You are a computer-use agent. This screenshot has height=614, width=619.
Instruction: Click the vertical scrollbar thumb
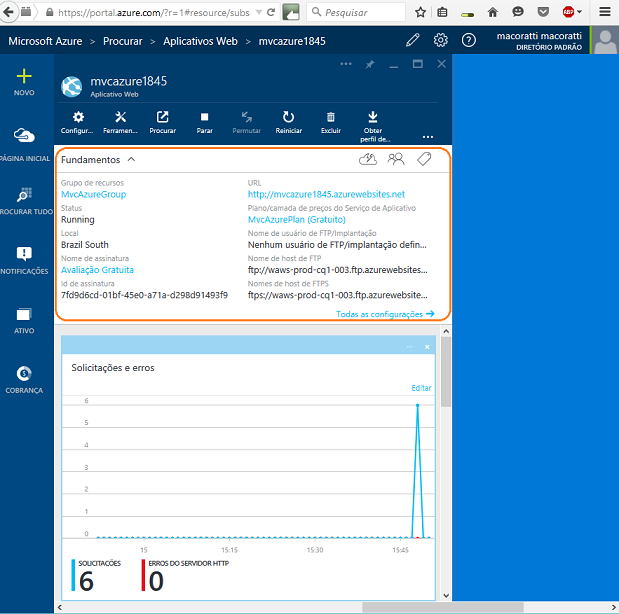coord(446,372)
